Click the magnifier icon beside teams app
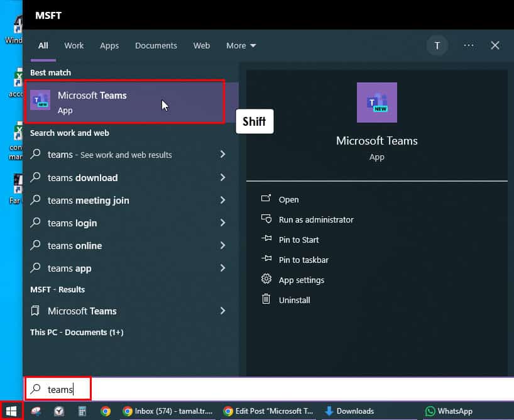Viewport: 514px width, 420px height. [x=35, y=268]
